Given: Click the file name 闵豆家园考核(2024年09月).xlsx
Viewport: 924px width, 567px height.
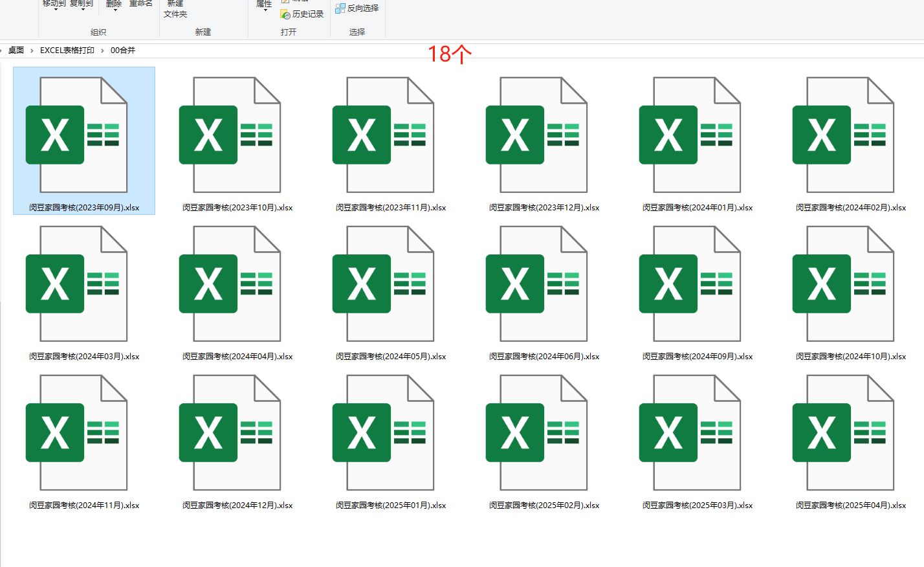Looking at the screenshot, I should pyautogui.click(x=698, y=357).
